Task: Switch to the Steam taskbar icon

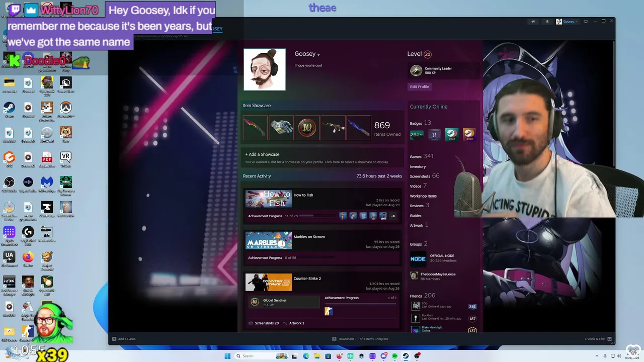Action: (x=406, y=356)
